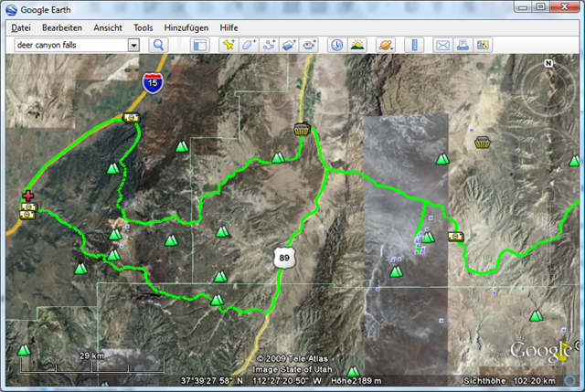Click the search field with 'deer canyon falls'
The width and height of the screenshot is (585, 392).
[69, 45]
